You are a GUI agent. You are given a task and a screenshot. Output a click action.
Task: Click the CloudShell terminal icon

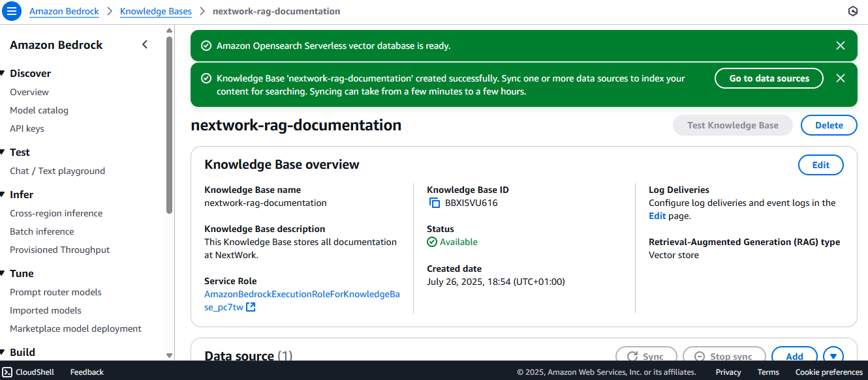(x=7, y=372)
